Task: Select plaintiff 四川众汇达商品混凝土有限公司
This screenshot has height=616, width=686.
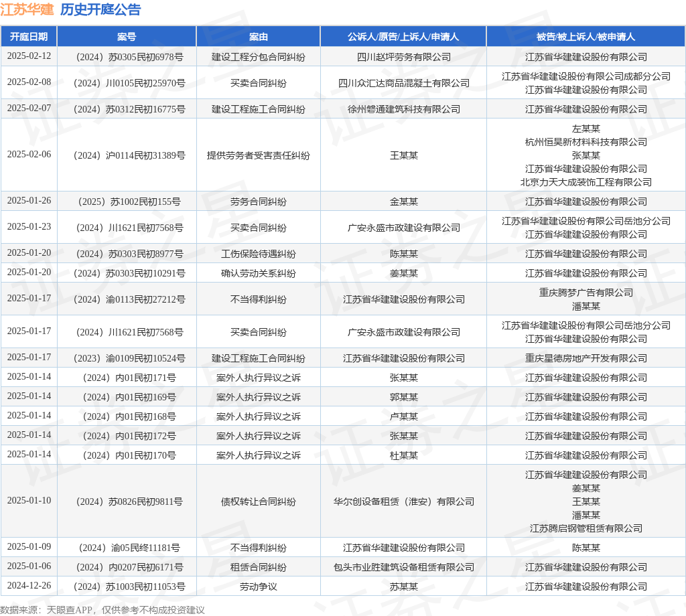Action: pyautogui.click(x=404, y=83)
